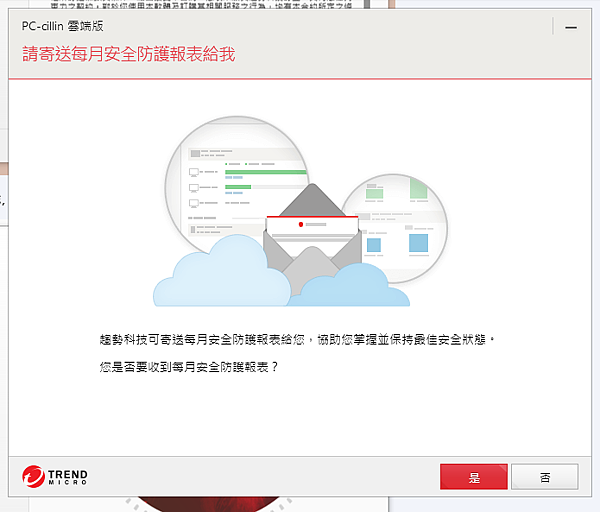Viewport: 600px width, 512px height.
Task: Click the 否 (No) button
Action: pyautogui.click(x=545, y=477)
